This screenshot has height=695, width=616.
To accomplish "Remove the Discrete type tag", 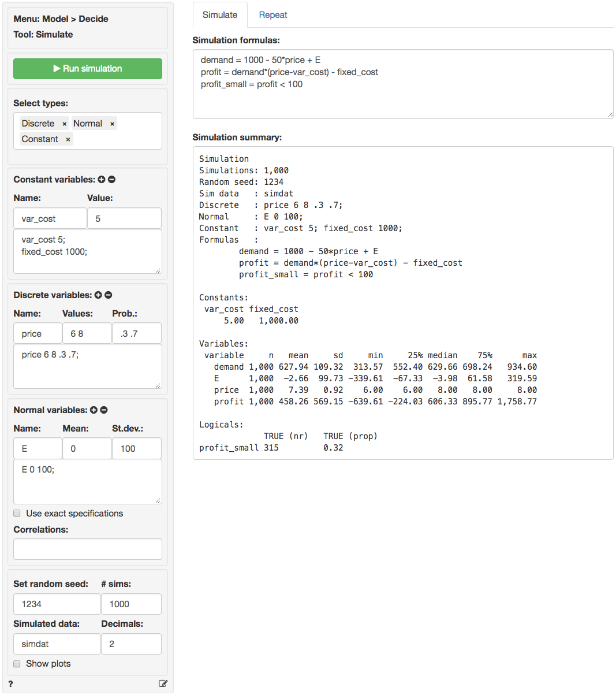I will 65,124.
